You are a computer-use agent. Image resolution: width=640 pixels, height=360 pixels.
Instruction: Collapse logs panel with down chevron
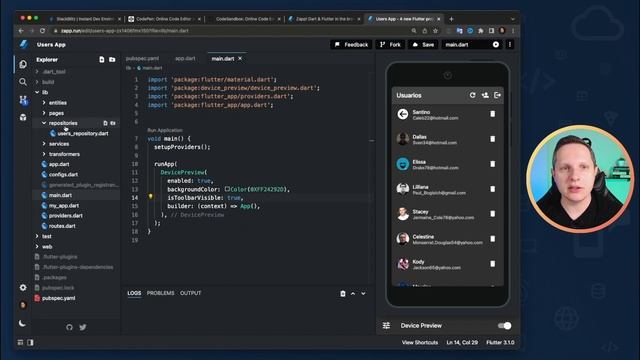tap(363, 293)
